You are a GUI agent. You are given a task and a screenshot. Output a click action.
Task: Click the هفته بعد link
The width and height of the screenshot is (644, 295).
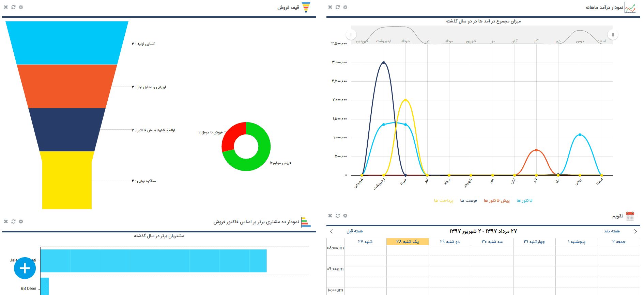click(x=612, y=231)
